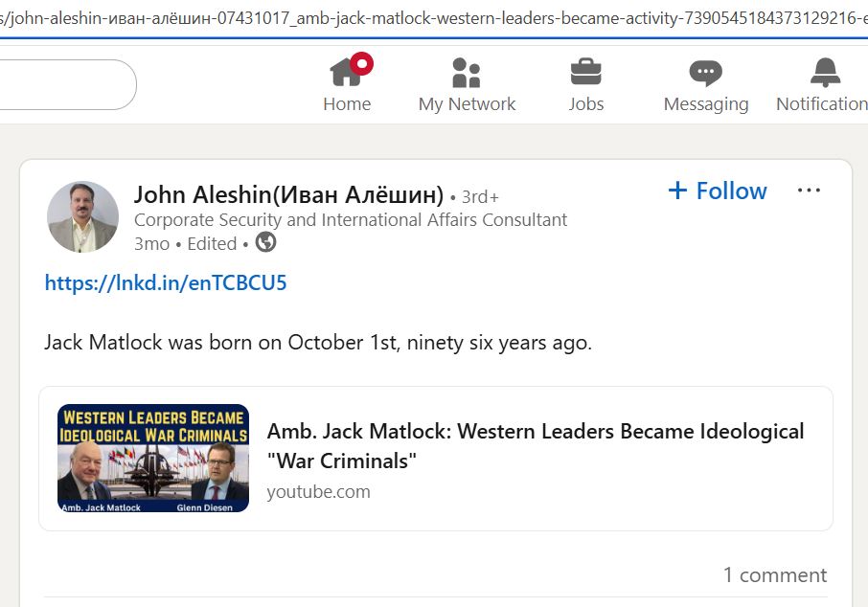Click the Corporate Security consultant headline
868x607 pixels.
click(x=351, y=220)
